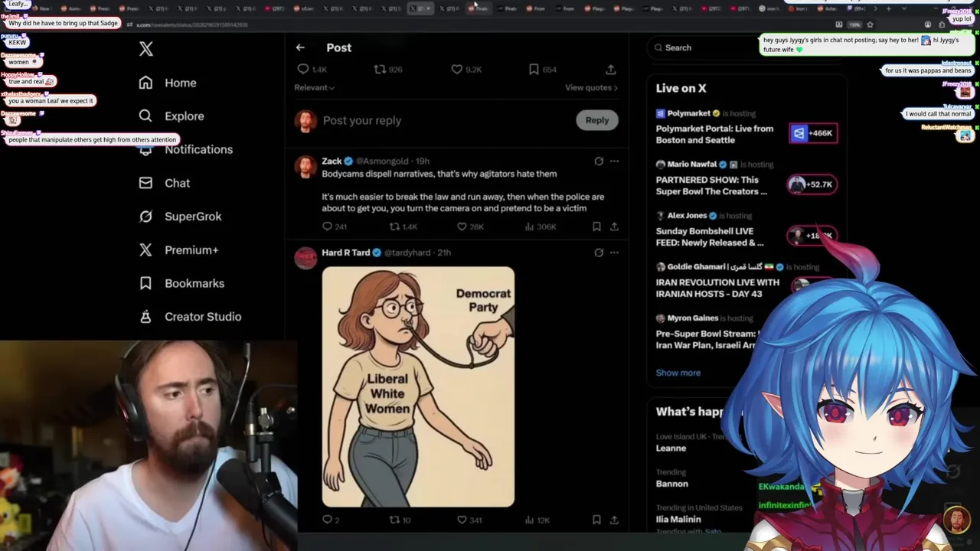Like the main post with 9.2K likes
Viewport: 980px width, 551px height.
(457, 69)
